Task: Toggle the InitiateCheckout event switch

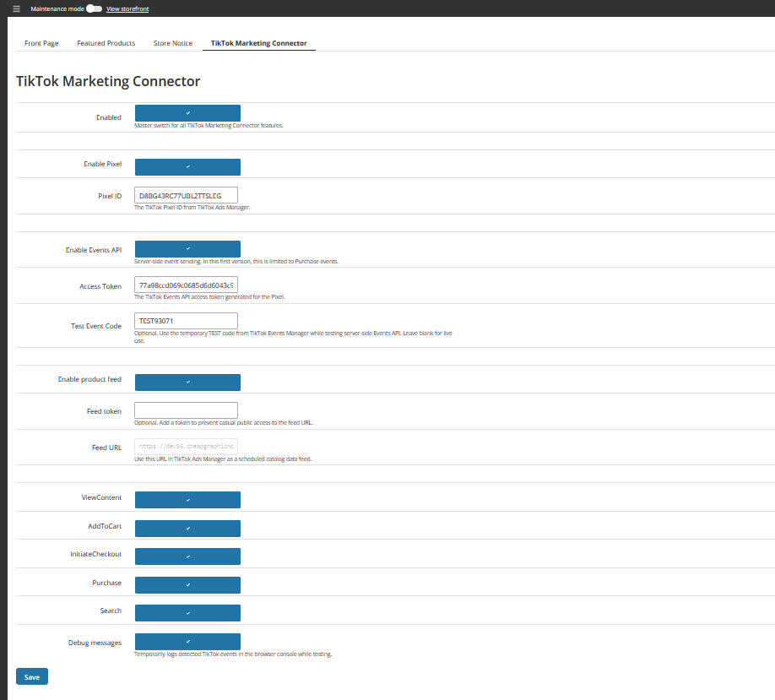Action: 187,556
